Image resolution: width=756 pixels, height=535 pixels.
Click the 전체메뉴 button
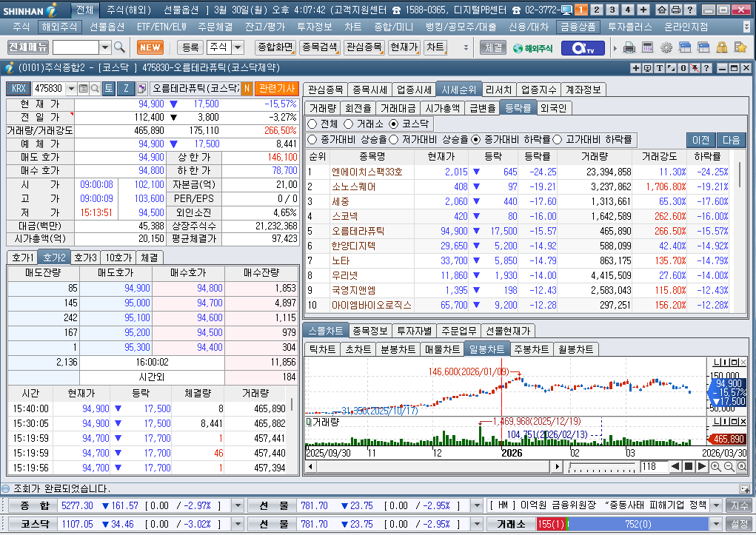[28, 47]
